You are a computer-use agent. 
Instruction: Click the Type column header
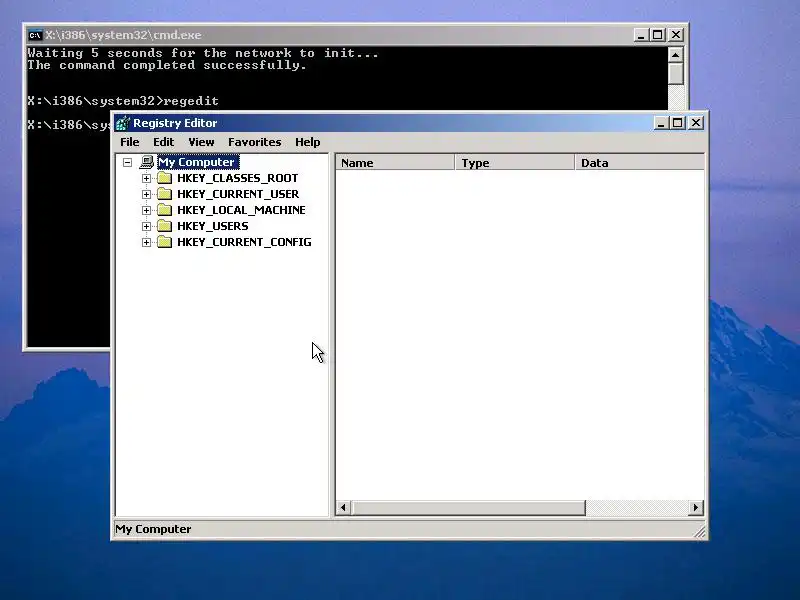click(x=514, y=163)
